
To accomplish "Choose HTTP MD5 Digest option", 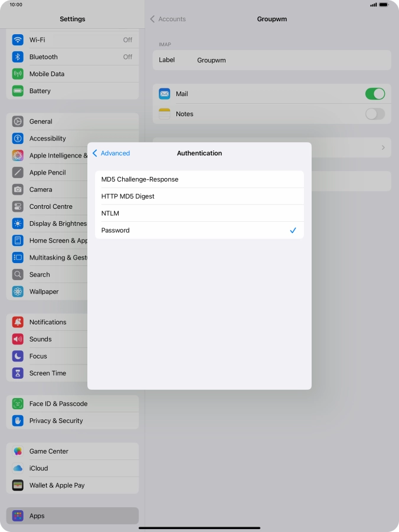I will [199, 196].
